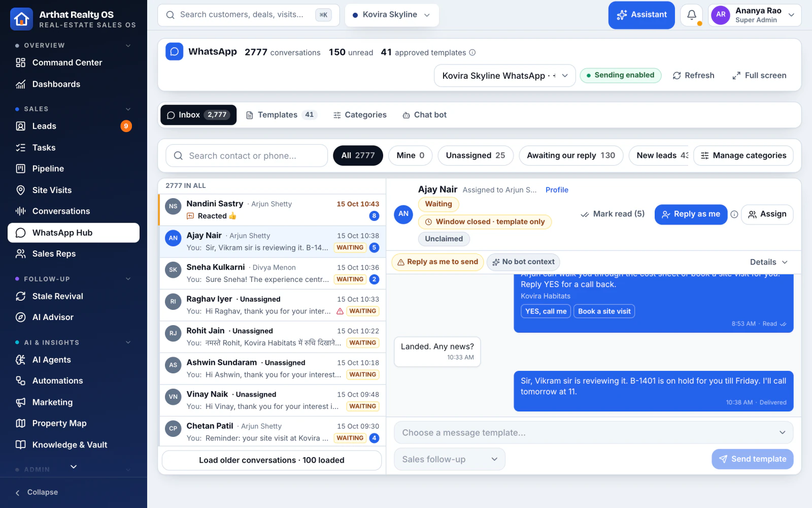Open AI Advisor in sidebar
Image resolution: width=812 pixels, height=508 pixels.
(74, 317)
